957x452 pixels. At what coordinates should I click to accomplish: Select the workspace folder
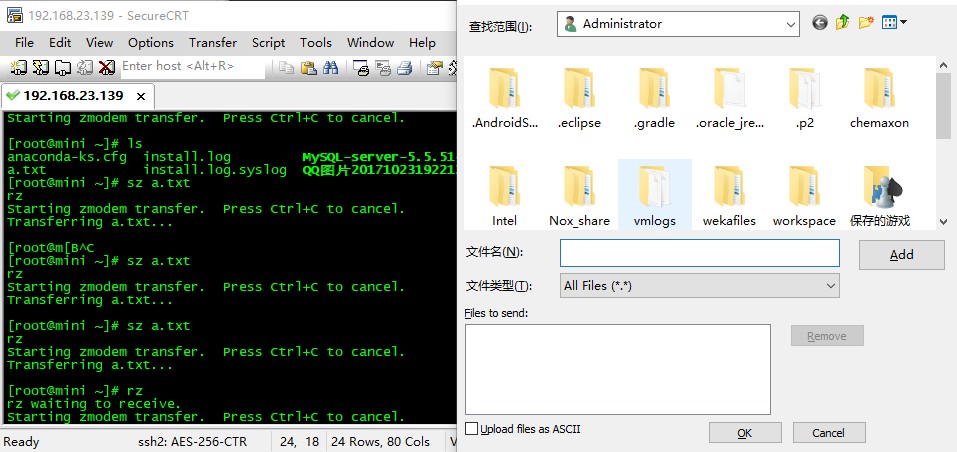point(804,195)
